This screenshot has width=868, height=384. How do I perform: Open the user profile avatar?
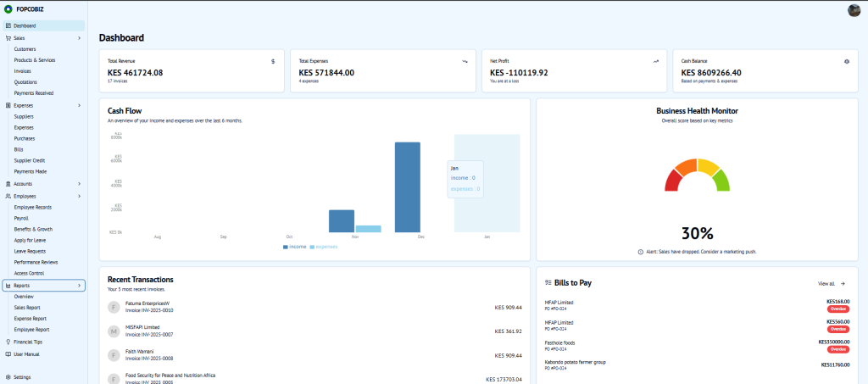(x=854, y=10)
